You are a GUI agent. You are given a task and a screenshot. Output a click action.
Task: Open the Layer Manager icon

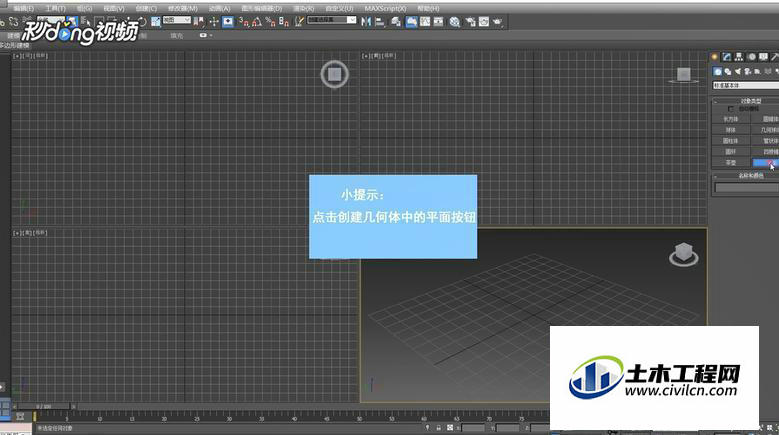pyautogui.click(x=395, y=21)
